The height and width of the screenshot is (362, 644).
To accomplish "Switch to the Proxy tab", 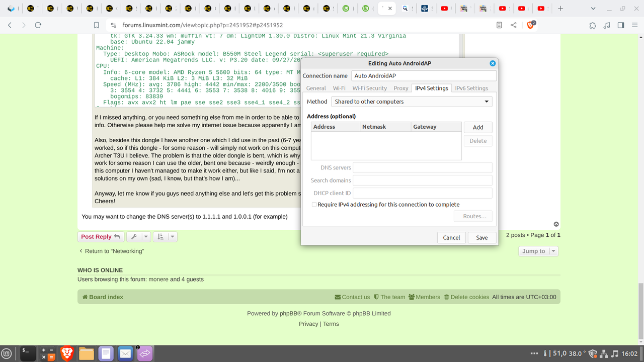I will coord(401,88).
